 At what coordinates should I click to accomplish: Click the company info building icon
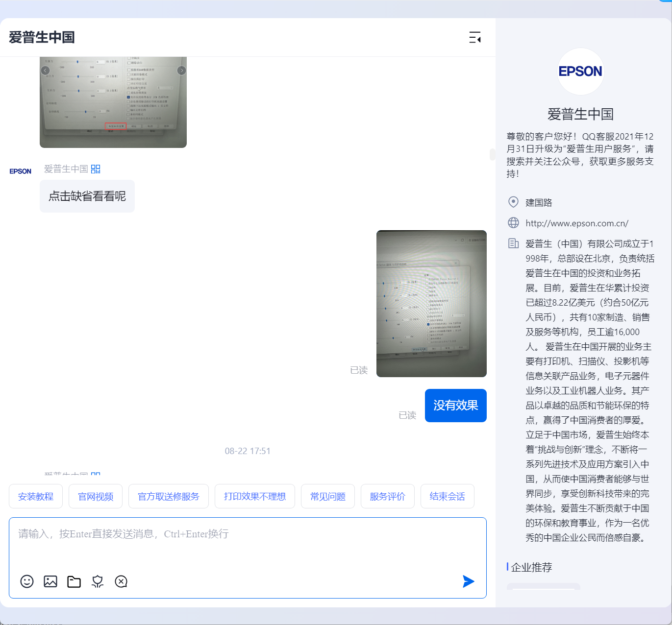pos(513,243)
